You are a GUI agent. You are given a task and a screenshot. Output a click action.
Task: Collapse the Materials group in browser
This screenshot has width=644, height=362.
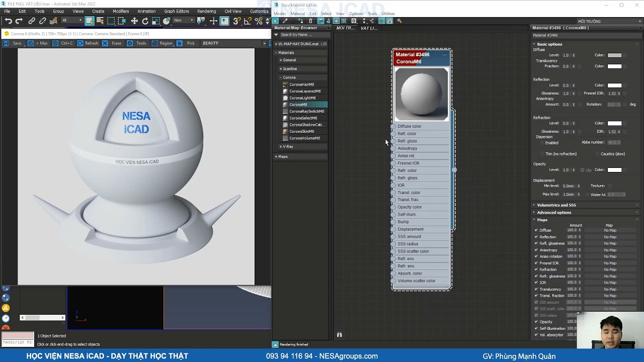point(276,53)
